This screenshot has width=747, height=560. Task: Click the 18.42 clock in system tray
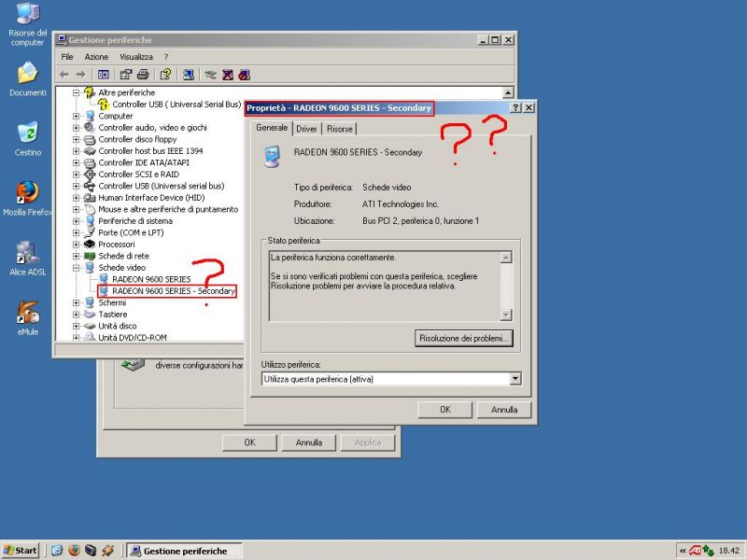coord(729,551)
